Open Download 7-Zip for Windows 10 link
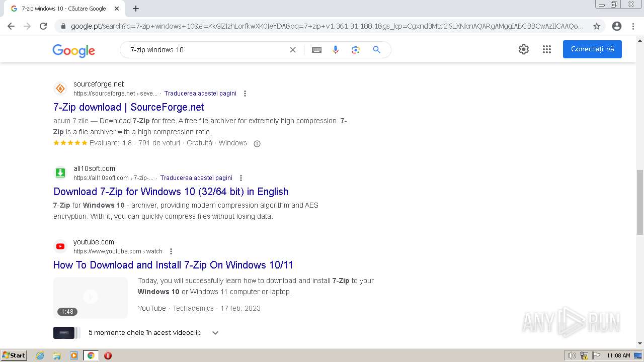This screenshot has width=644, height=362. click(171, 192)
